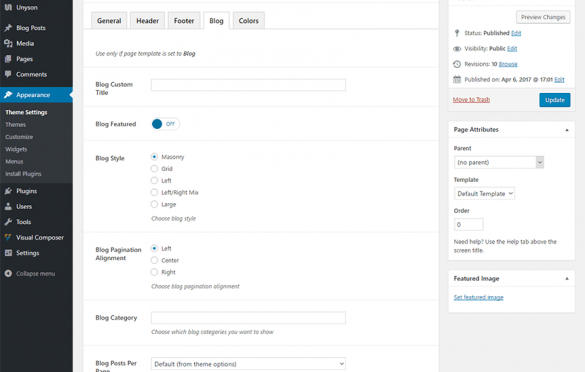Toggle the Blog Featured switch

coord(165,124)
